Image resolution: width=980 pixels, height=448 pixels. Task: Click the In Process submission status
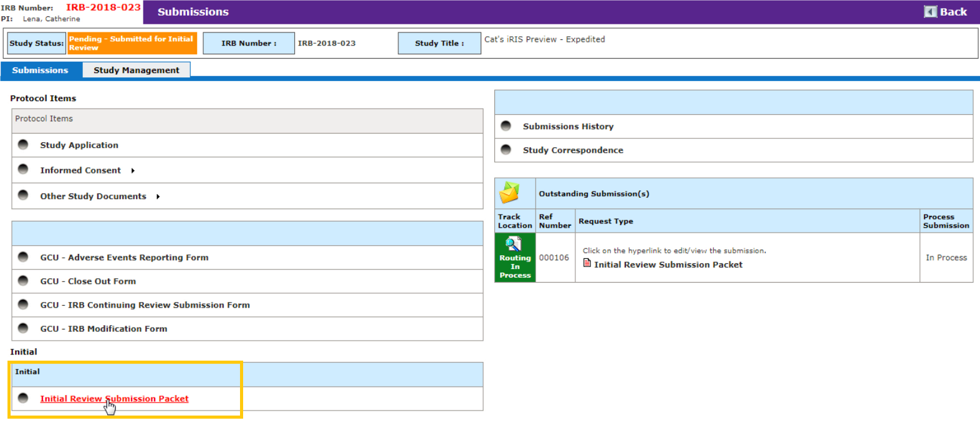[x=946, y=257]
